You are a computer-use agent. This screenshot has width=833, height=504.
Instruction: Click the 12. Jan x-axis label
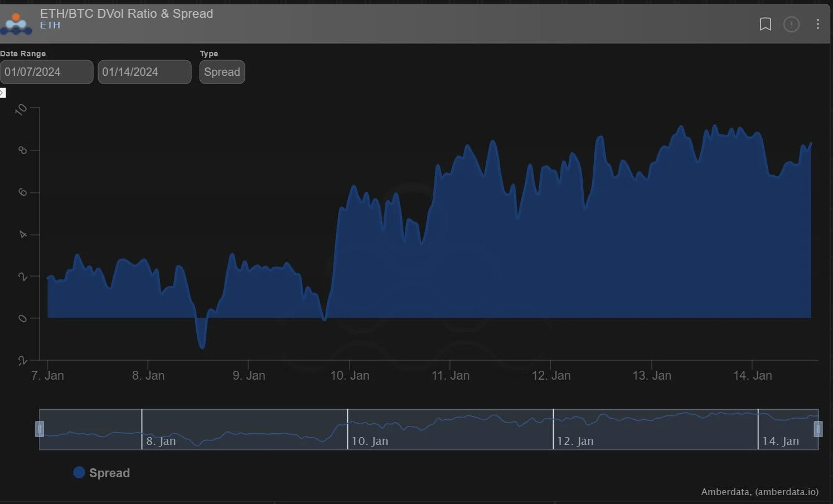551,375
